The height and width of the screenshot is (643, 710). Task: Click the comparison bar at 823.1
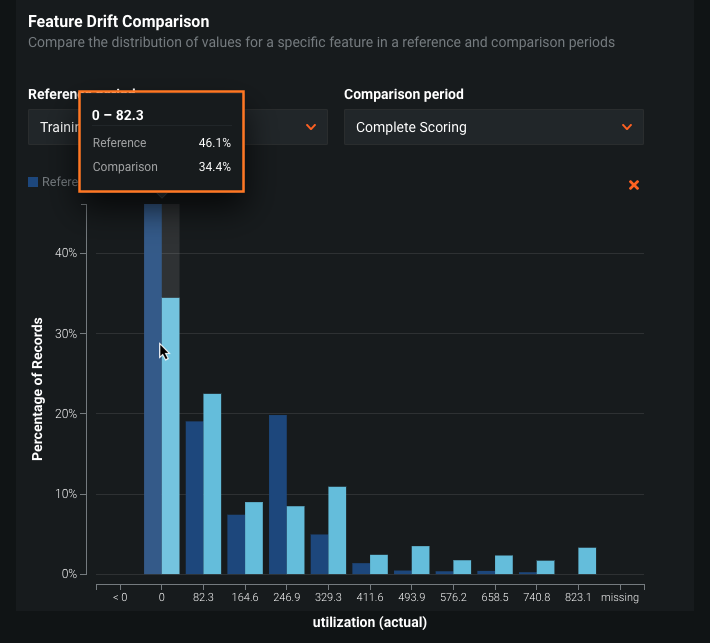click(587, 561)
